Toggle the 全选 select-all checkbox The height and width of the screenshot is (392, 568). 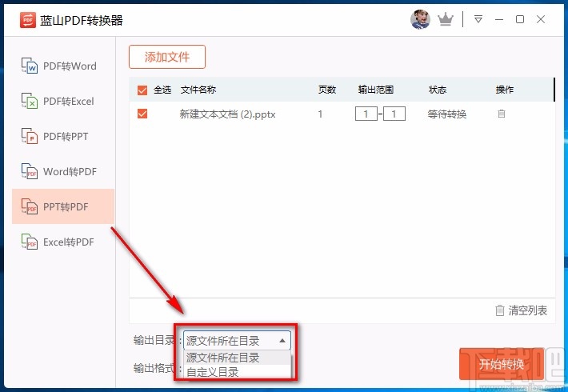point(142,90)
